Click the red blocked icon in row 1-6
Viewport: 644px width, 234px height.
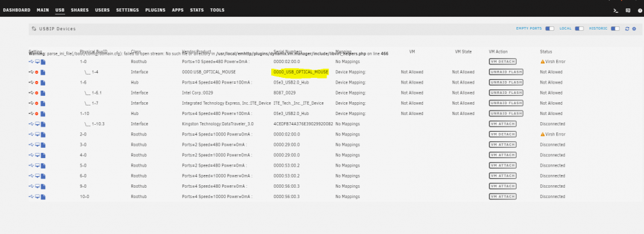coord(37,82)
